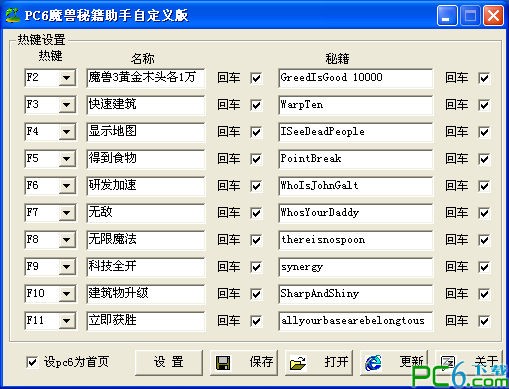This screenshot has height=389, width=509.
Task: Toggle cheat 回车 checkbox for WhoIsJohnGalt
Action: tap(484, 186)
